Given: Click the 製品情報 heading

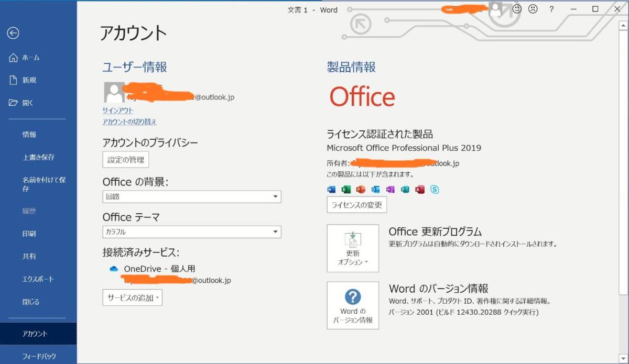Looking at the screenshot, I should 351,67.
